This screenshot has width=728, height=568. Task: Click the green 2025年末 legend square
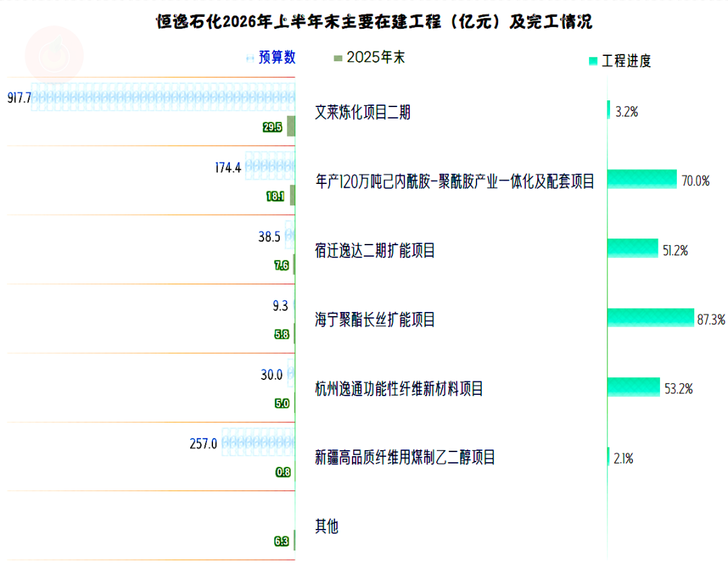pos(338,58)
